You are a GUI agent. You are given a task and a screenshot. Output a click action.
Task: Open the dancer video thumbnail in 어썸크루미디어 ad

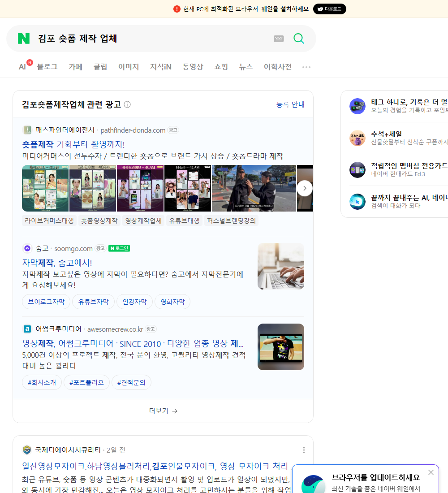[281, 347]
